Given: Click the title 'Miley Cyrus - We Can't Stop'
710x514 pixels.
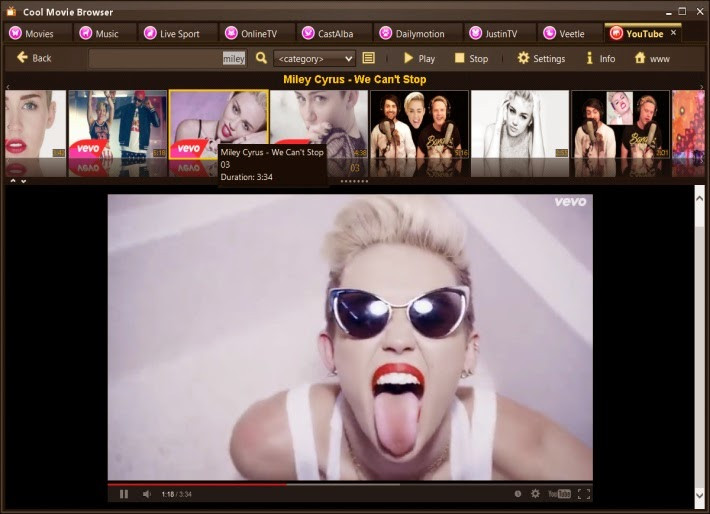Looking at the screenshot, I should 355,80.
